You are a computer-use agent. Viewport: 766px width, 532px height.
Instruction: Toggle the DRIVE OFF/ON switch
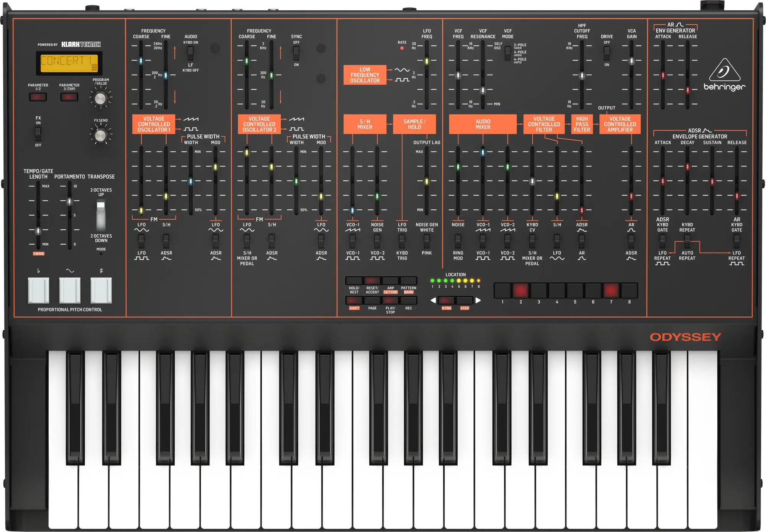(x=607, y=54)
